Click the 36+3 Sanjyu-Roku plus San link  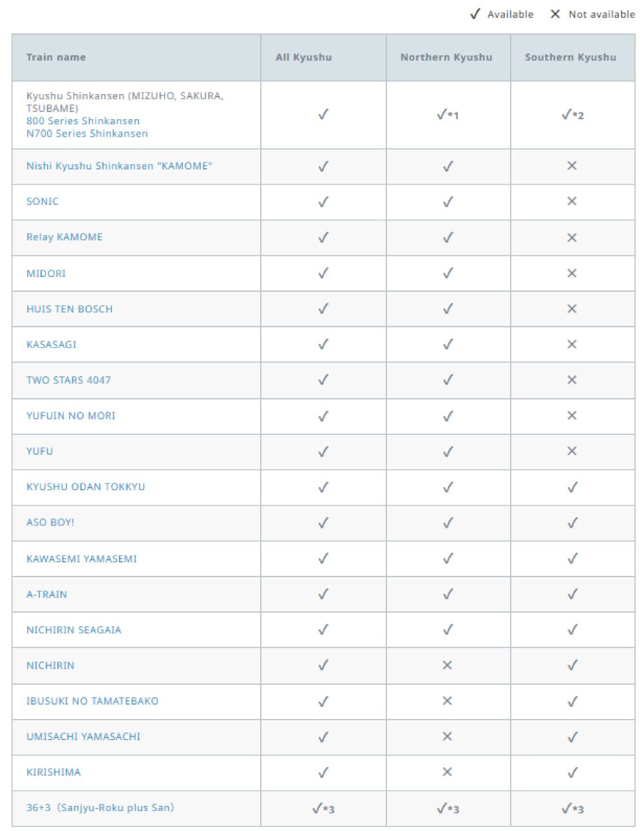pos(100,808)
